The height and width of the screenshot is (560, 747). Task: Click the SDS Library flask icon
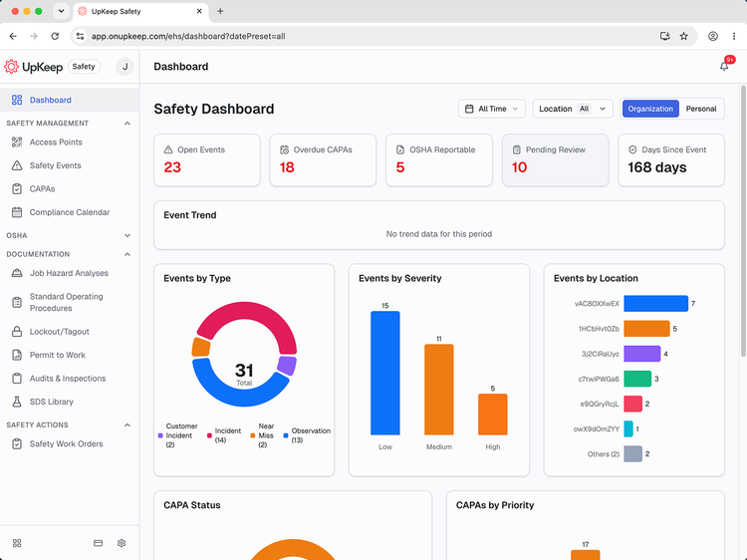point(17,402)
